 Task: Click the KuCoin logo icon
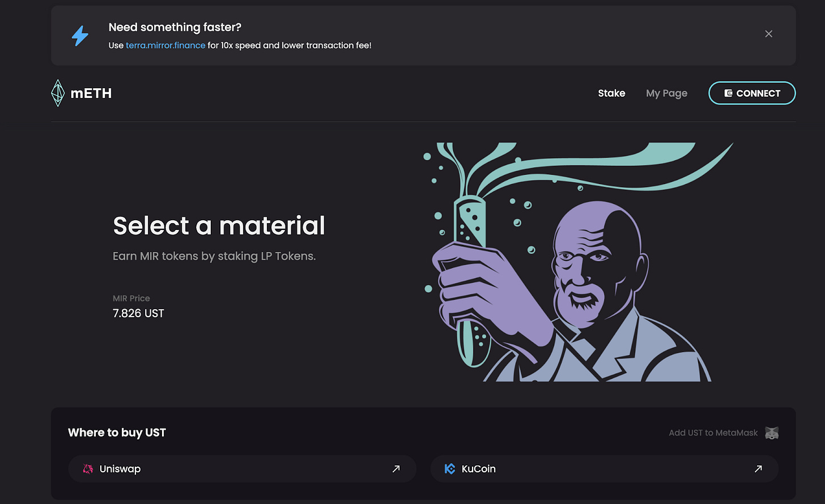pyautogui.click(x=450, y=469)
